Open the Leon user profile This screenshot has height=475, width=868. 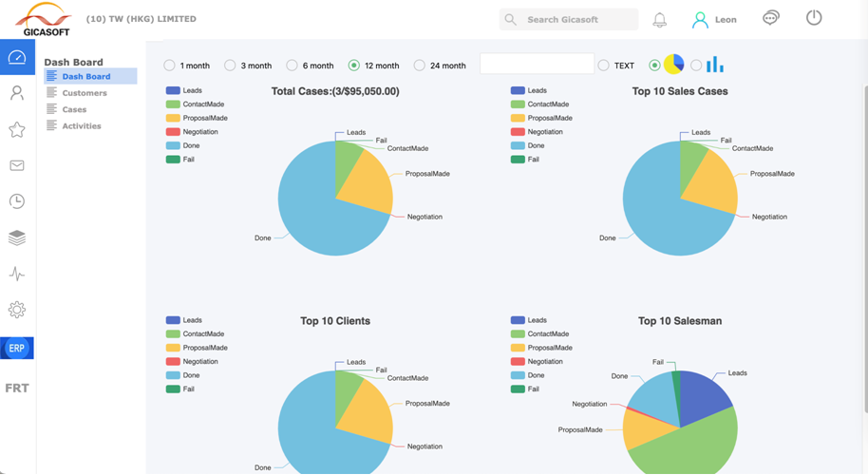(x=714, y=19)
